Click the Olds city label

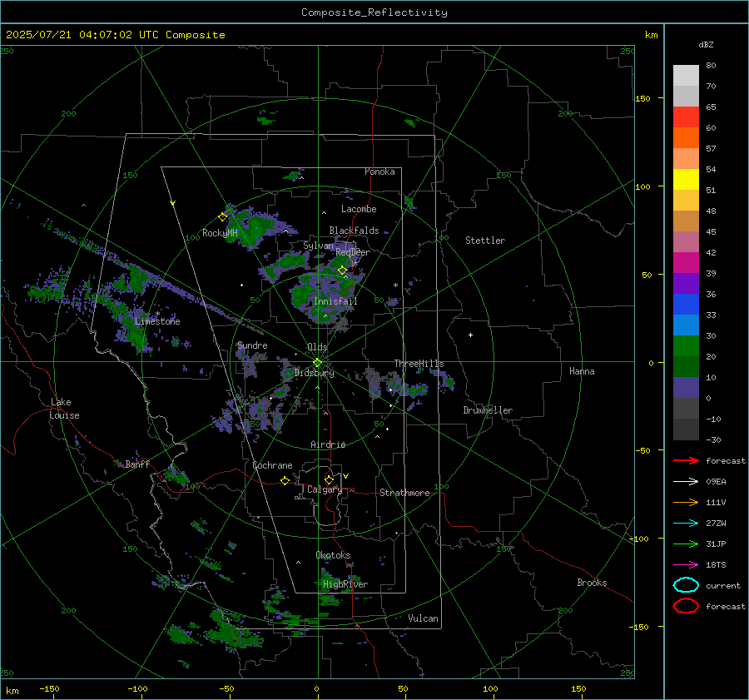click(x=317, y=347)
